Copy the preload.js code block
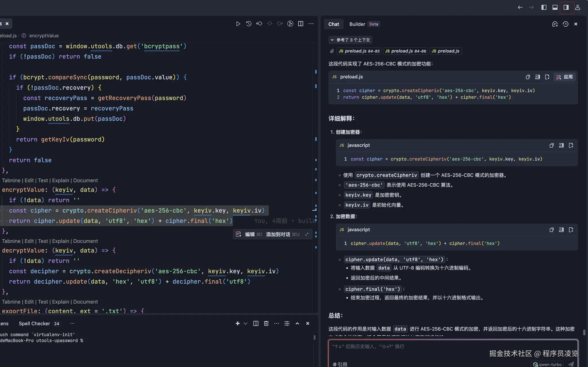The image size is (588, 367). tap(528, 77)
